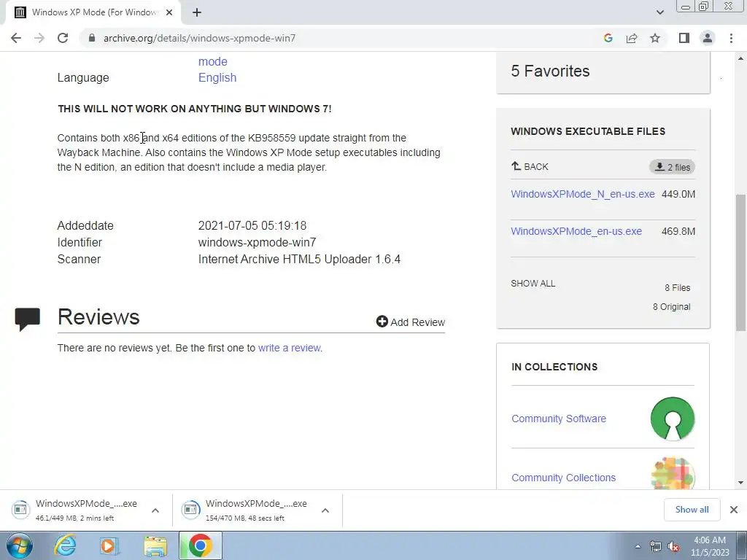This screenshot has width=747, height=560.
Task: Click the Google icon in address bar
Action: (x=608, y=38)
